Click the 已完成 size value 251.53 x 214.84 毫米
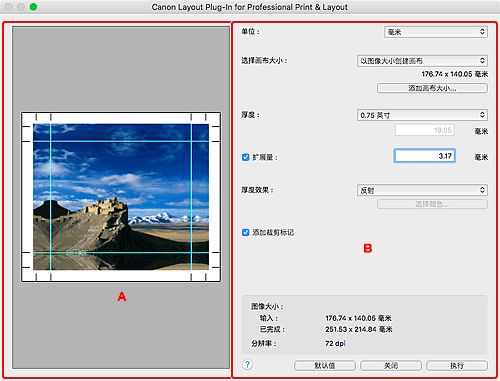 coord(359,329)
